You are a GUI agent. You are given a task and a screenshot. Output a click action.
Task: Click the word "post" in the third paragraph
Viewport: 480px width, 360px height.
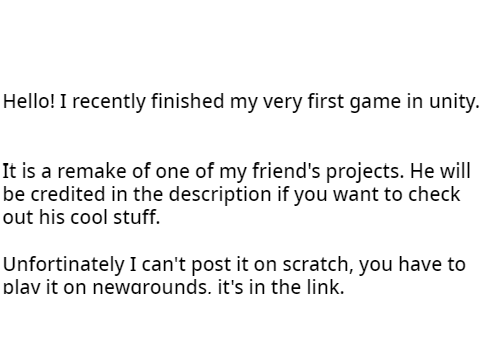click(x=211, y=266)
